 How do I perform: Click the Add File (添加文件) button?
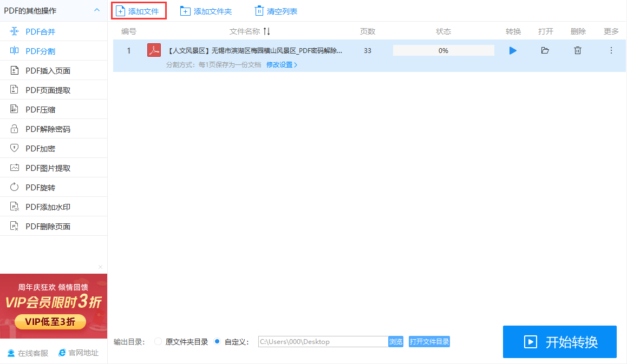139,11
